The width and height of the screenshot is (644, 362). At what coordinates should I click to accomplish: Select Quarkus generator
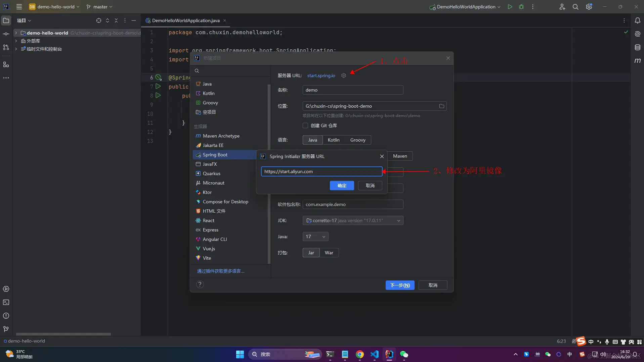tap(212, 173)
